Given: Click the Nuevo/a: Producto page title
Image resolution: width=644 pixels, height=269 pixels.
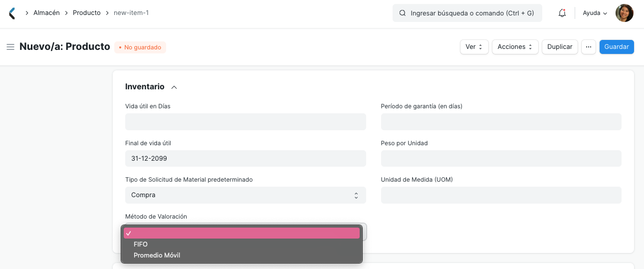Looking at the screenshot, I should pyautogui.click(x=65, y=47).
